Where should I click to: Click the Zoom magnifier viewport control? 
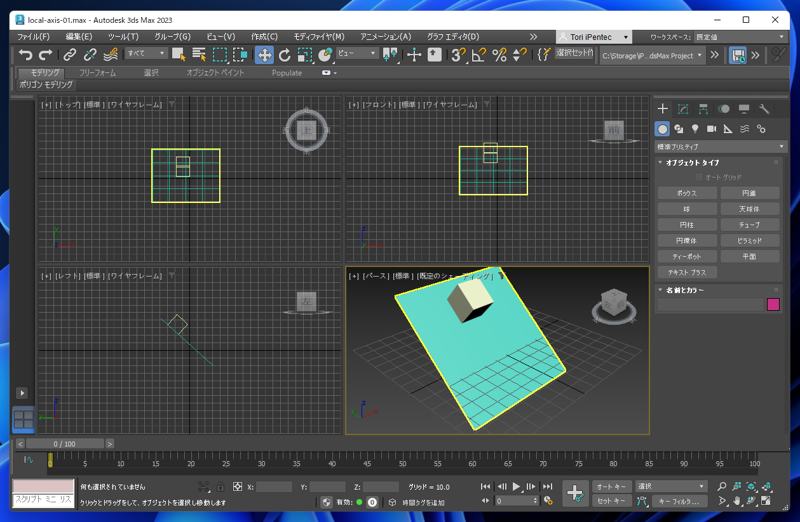pos(721,486)
